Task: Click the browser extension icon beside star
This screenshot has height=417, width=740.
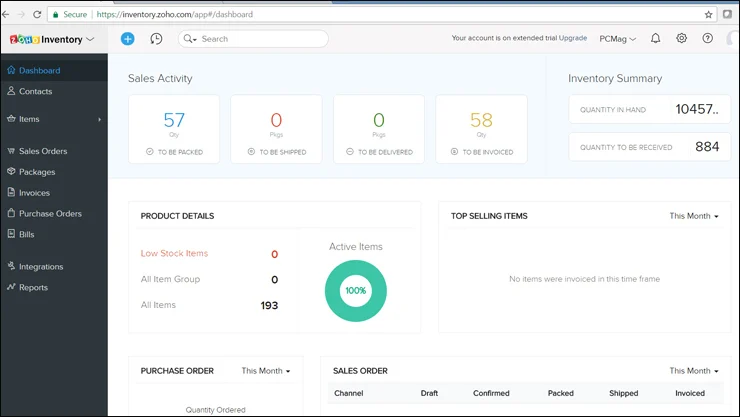Action: tap(727, 14)
